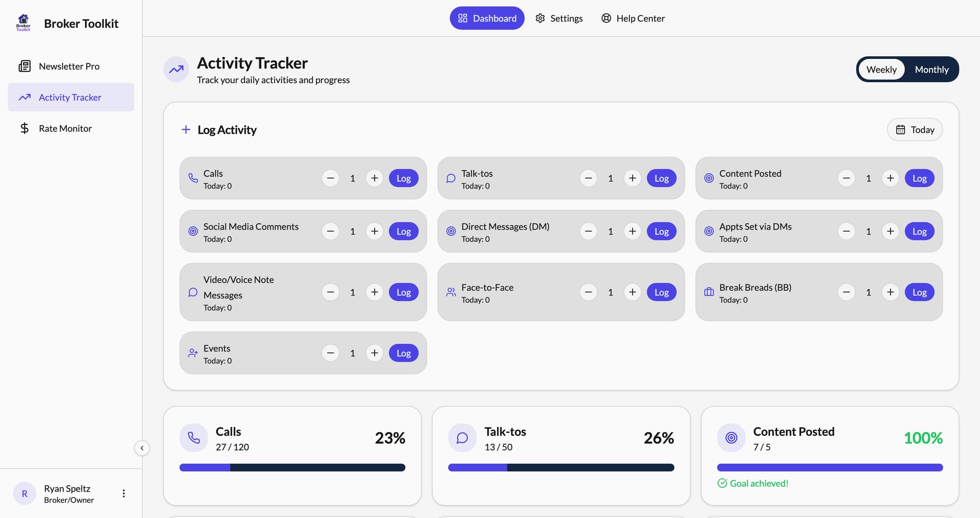
Task: Switch to the Dashboard tab
Action: (x=487, y=18)
